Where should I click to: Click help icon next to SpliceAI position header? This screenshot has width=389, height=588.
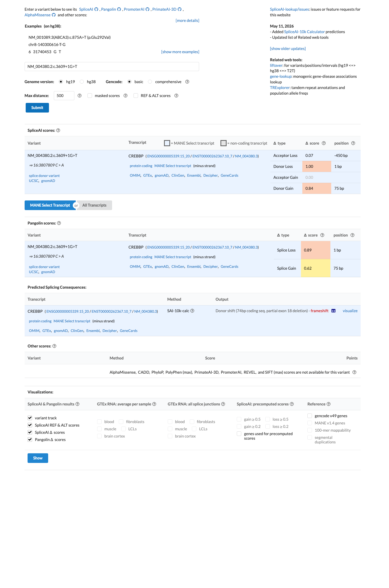(353, 143)
